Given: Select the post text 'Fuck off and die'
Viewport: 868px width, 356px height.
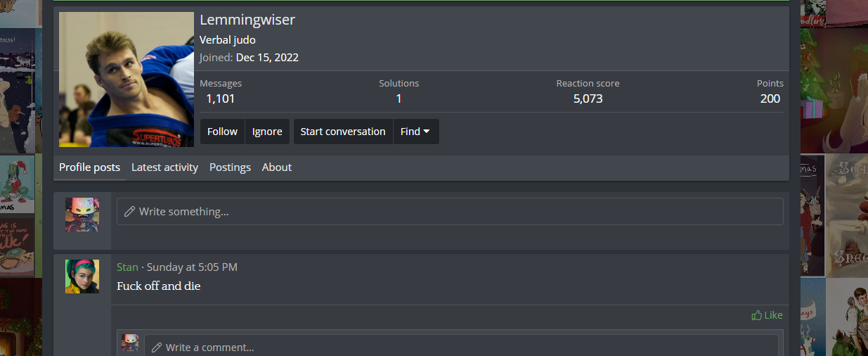Looking at the screenshot, I should pos(159,286).
